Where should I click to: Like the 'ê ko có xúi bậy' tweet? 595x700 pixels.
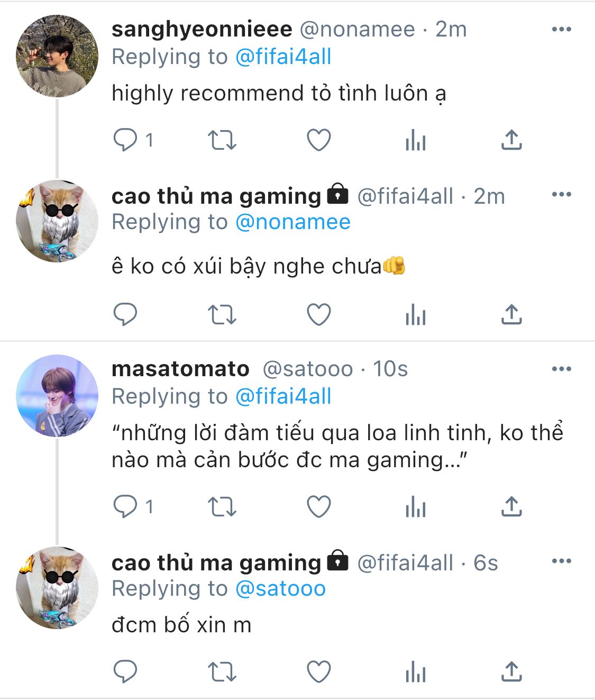tap(319, 314)
